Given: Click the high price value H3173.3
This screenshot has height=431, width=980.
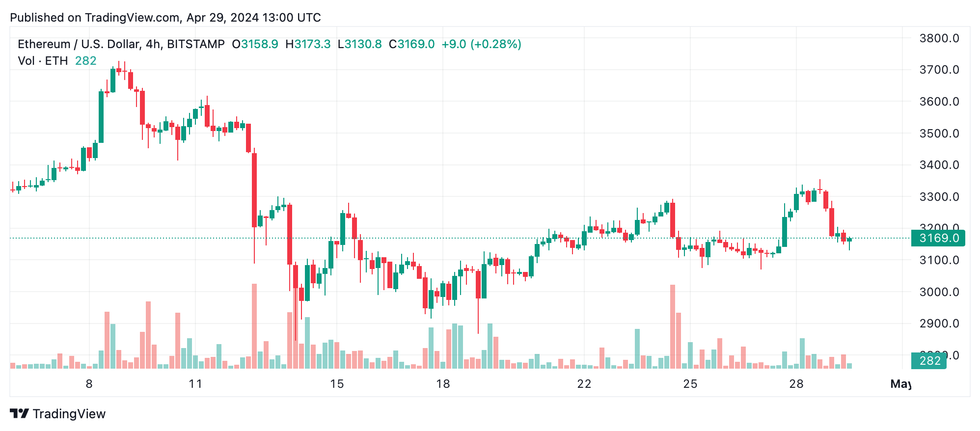Looking at the screenshot, I should [x=308, y=44].
